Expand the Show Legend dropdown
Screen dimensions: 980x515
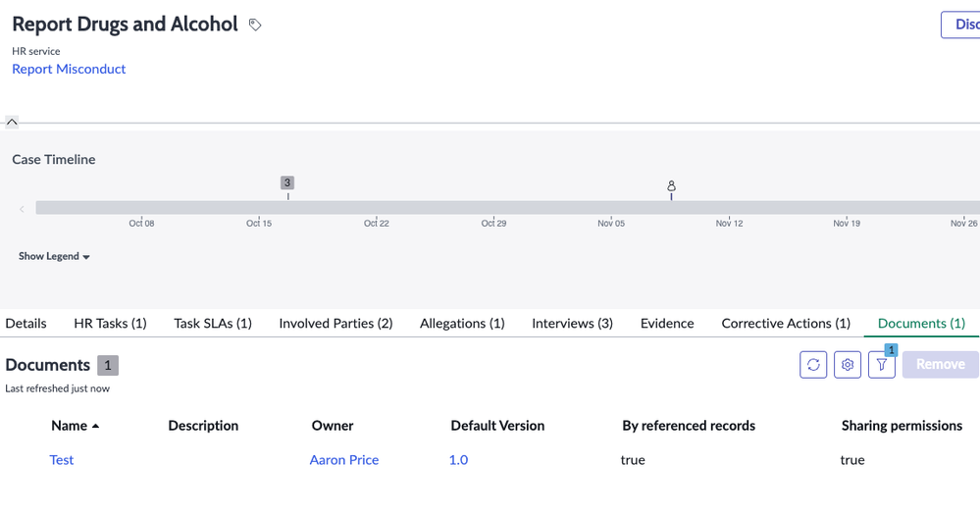(x=54, y=256)
